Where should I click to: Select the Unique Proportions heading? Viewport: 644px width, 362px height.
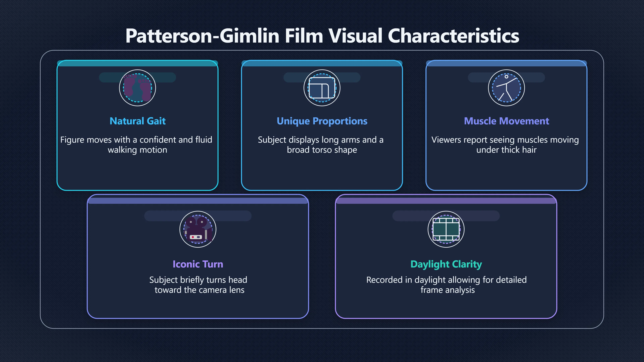pos(322,121)
